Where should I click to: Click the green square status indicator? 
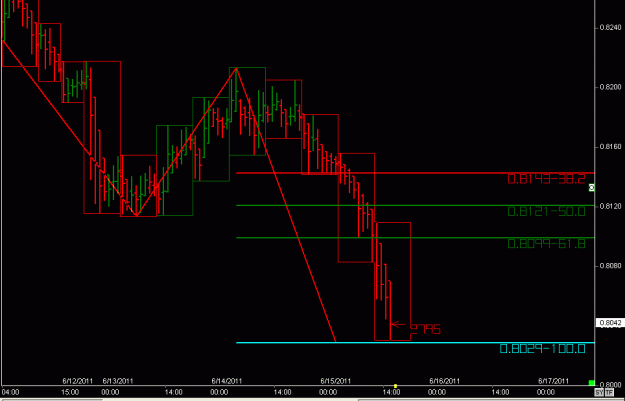[x=591, y=383]
